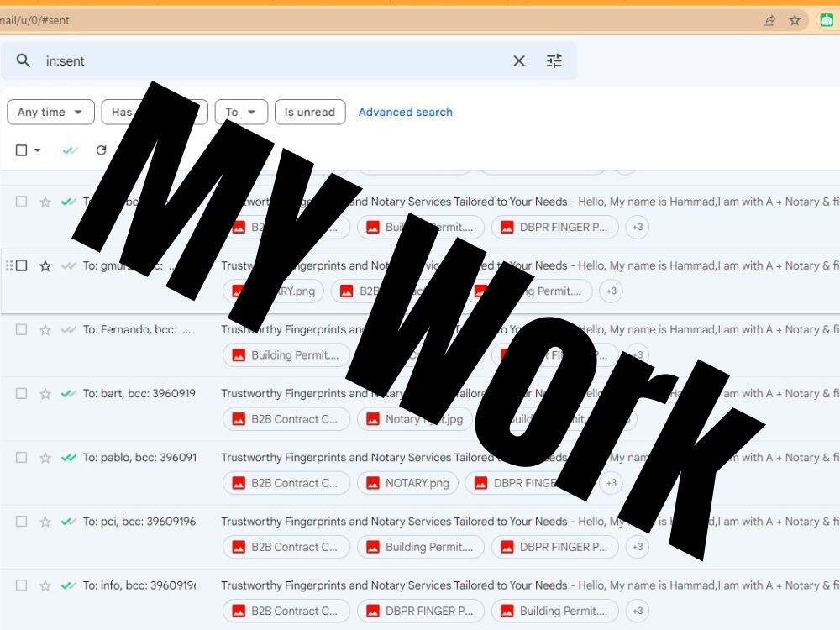Star the email To: bart

tap(45, 394)
